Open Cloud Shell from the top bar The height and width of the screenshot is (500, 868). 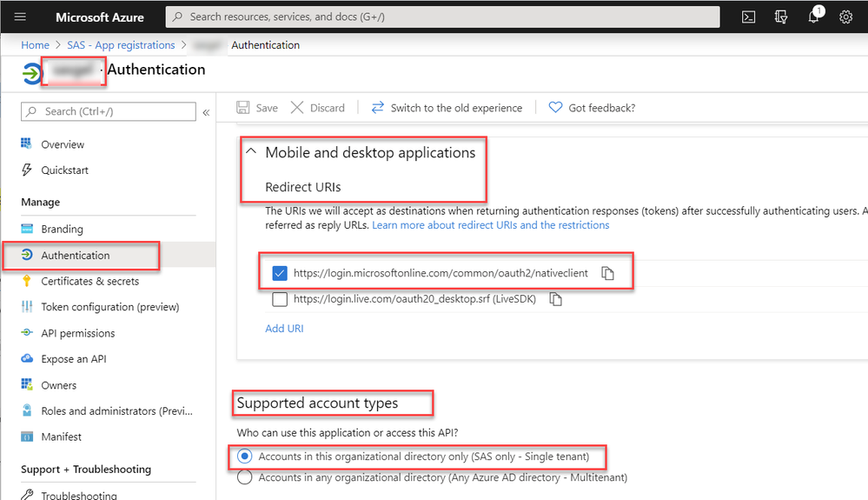point(748,17)
